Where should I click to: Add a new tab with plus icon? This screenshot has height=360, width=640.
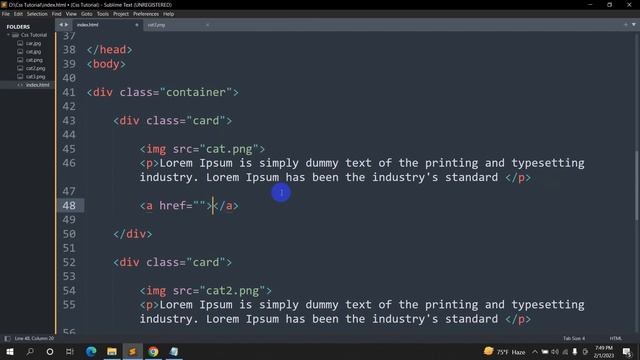coord(626,25)
